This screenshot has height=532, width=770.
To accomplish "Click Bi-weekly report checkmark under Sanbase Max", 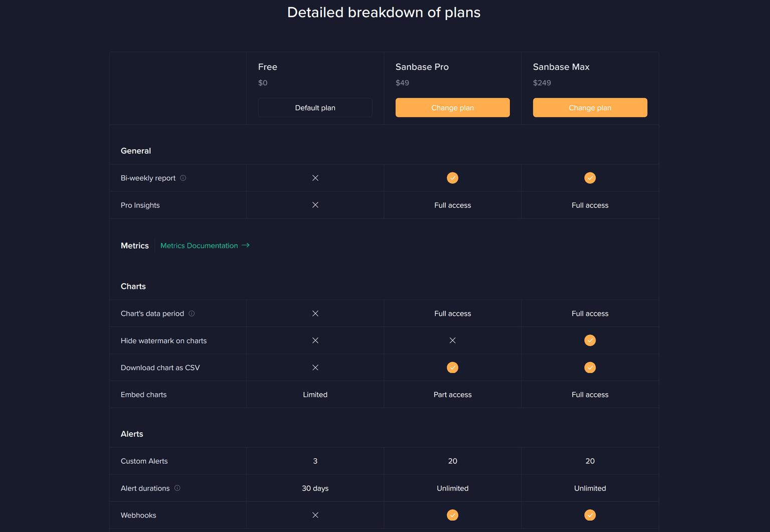I will [590, 178].
